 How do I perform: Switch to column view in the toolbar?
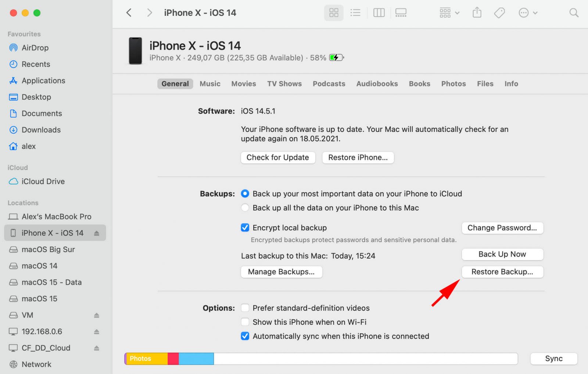coord(379,12)
